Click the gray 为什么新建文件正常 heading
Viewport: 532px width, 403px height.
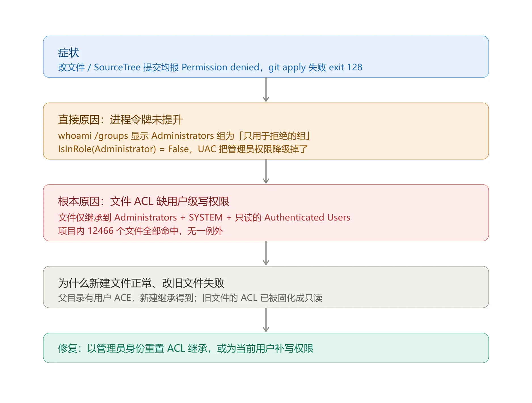(x=141, y=283)
